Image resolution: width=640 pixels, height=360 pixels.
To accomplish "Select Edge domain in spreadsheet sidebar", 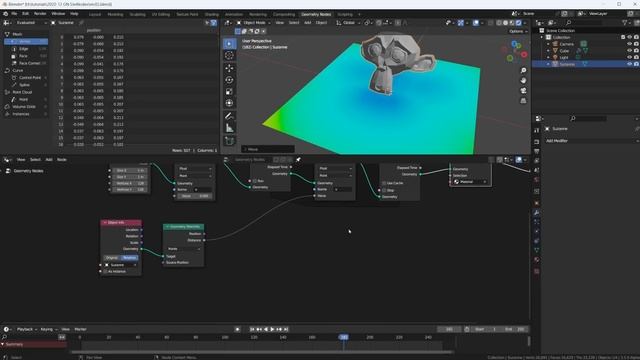I will (26, 49).
